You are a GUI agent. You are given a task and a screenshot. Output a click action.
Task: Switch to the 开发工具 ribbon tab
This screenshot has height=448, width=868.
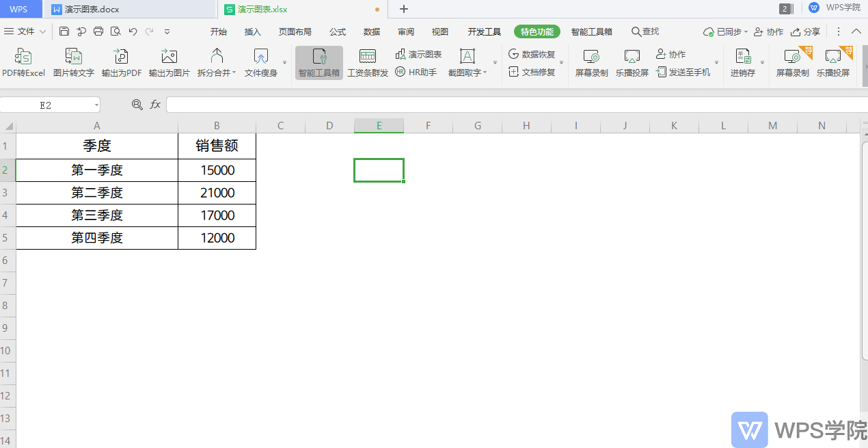click(x=485, y=31)
